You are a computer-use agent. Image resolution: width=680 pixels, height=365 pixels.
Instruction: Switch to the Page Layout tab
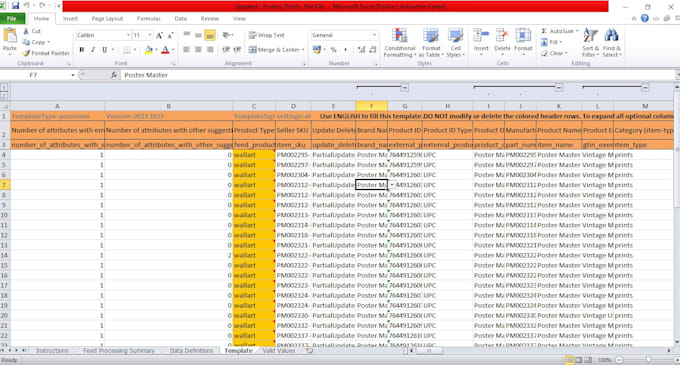(x=107, y=19)
